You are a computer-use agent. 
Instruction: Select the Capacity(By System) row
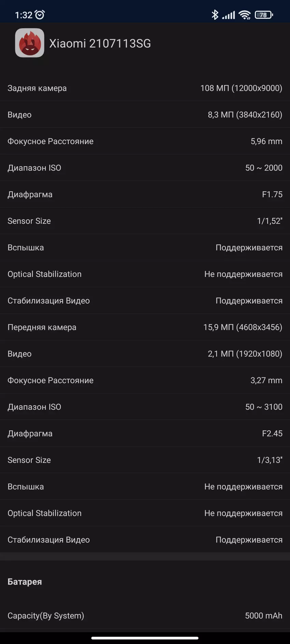(x=145, y=616)
